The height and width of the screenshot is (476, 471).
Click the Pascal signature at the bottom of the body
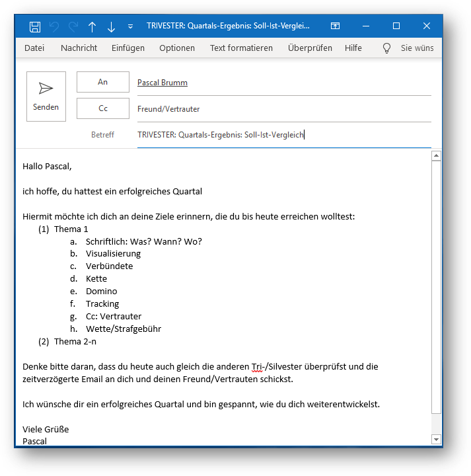coord(34,442)
